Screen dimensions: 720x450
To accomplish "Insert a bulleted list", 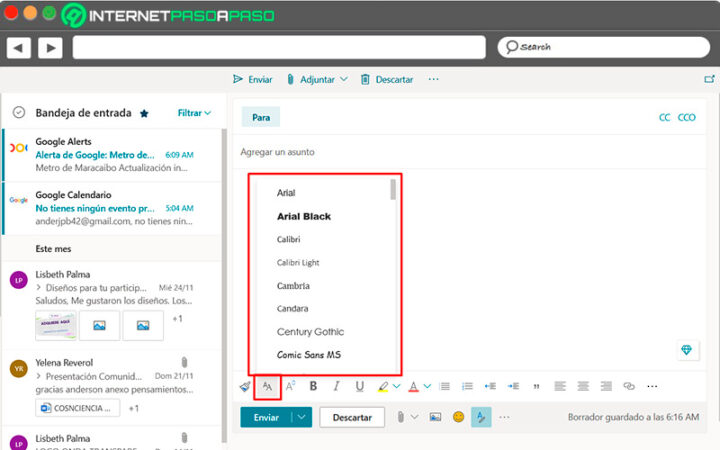I will 444,386.
